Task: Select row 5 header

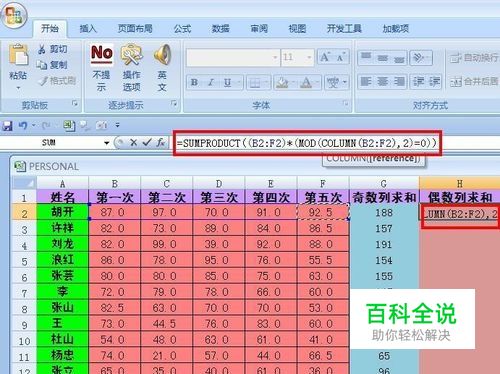Action: pos(24,261)
